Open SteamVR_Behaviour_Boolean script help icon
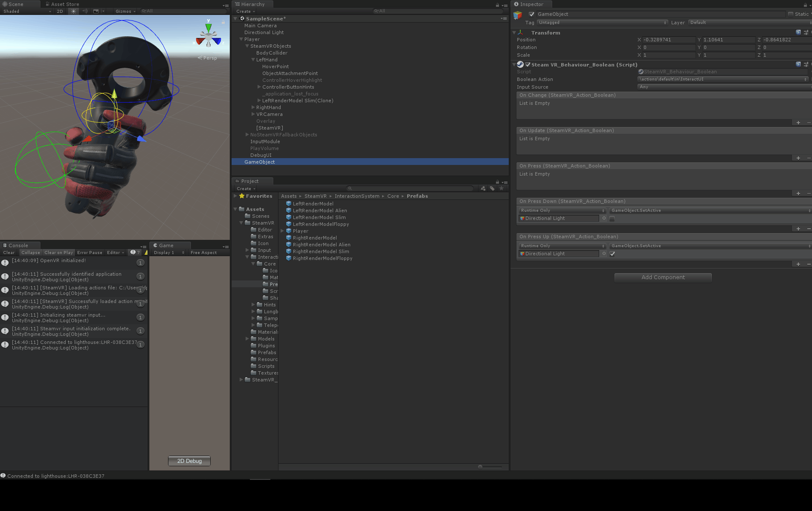This screenshot has width=812, height=511. (798, 64)
